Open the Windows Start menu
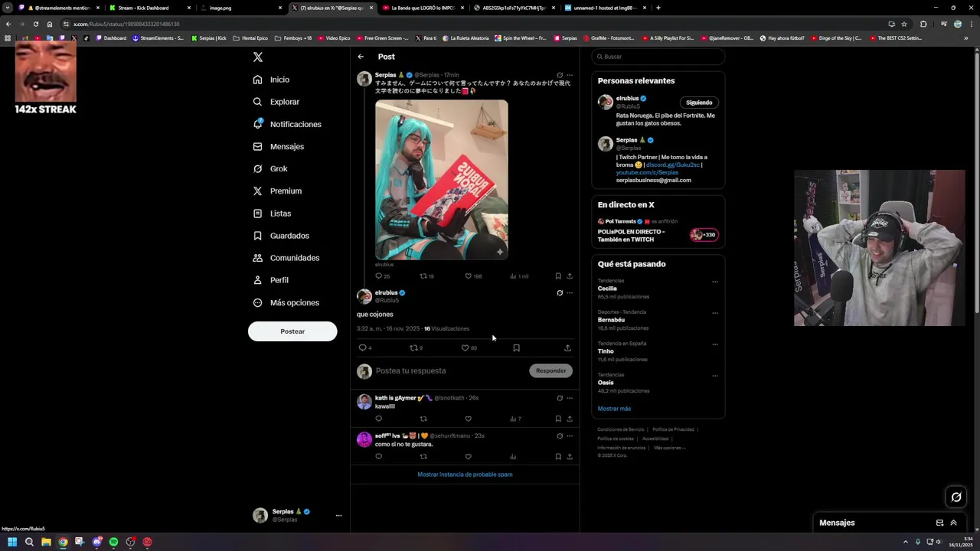Viewport: 980px width, 551px height. [x=12, y=542]
